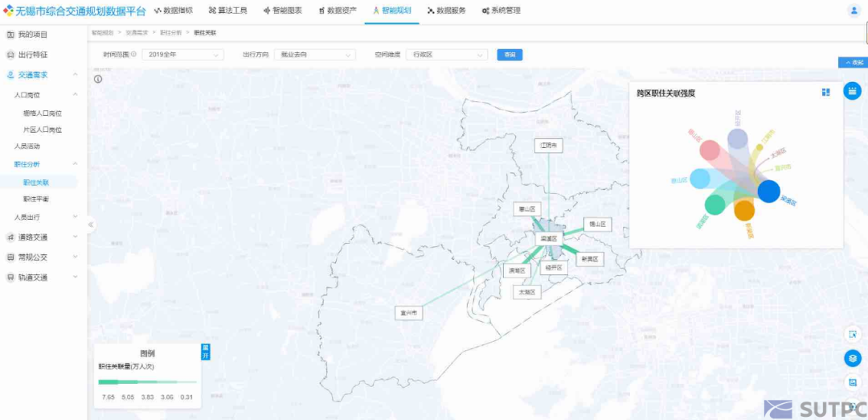
Task: Activate the map selection tool icon
Action: coord(853,334)
